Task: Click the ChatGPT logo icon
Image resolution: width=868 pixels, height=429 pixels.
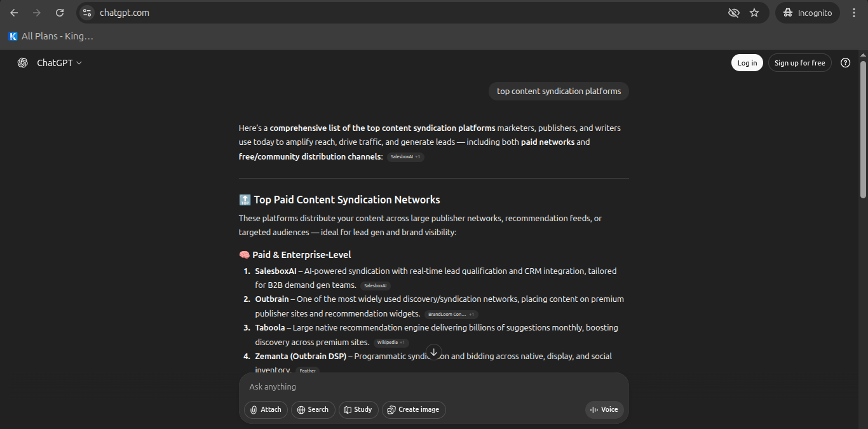Action: [x=22, y=62]
